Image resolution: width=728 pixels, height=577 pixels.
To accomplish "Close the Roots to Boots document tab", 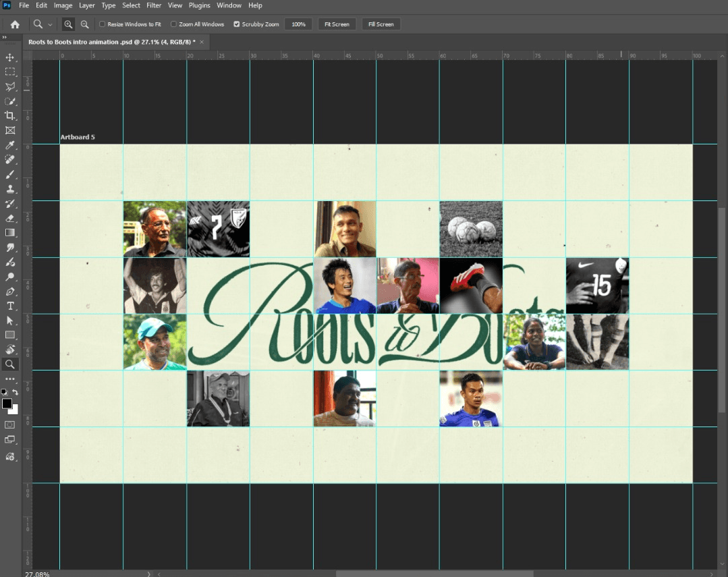I will tap(202, 42).
